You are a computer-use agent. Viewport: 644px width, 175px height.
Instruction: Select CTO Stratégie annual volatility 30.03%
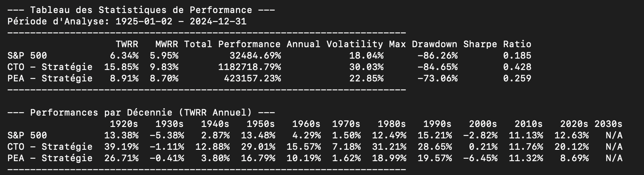pos(366,67)
